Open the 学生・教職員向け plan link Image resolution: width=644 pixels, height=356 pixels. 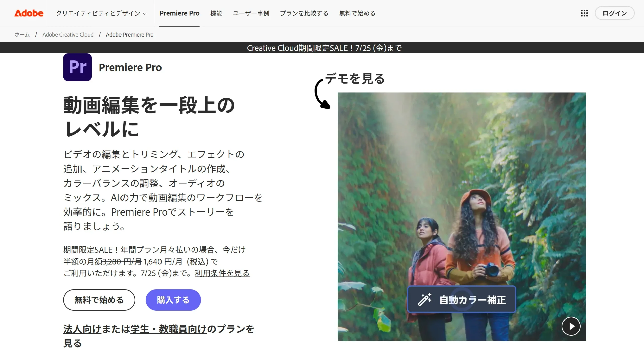[168, 329]
